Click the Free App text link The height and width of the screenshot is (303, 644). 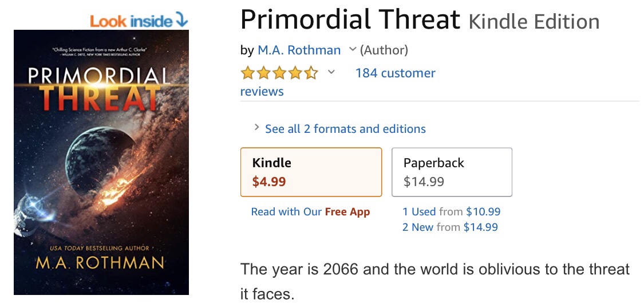[x=347, y=212]
